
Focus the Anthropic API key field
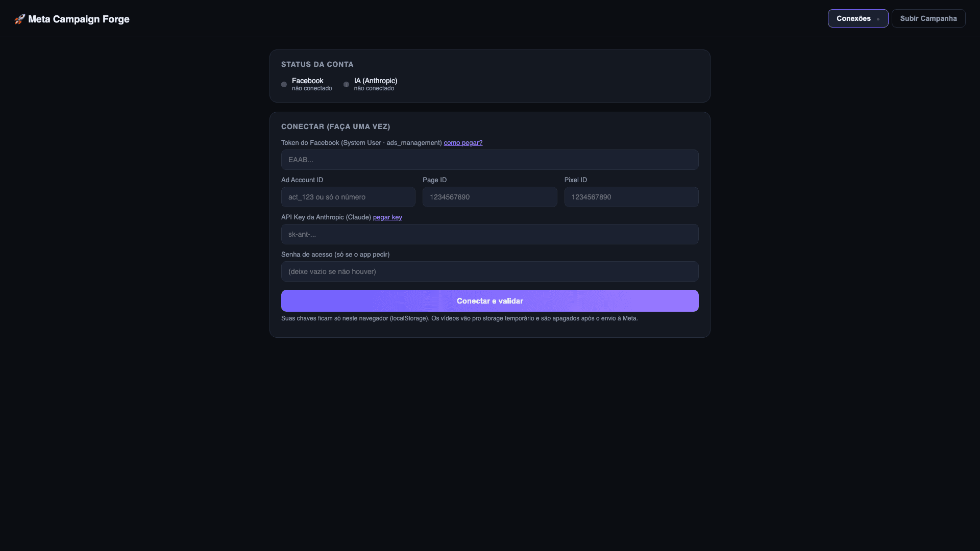click(x=489, y=234)
